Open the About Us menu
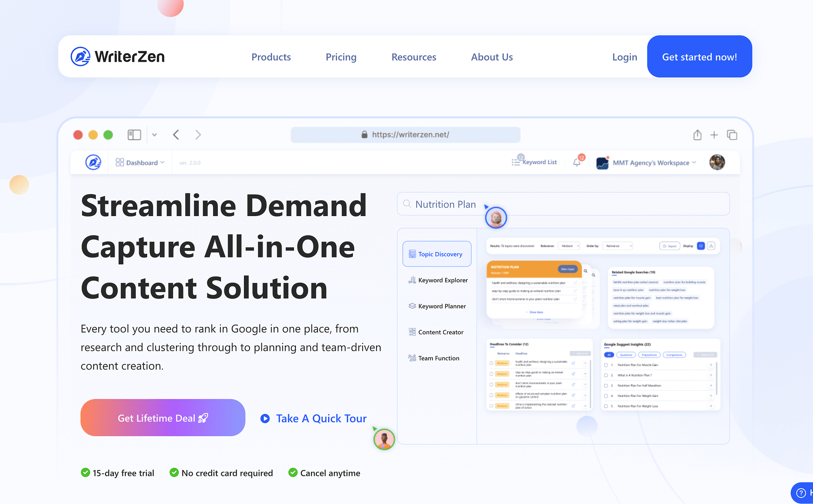This screenshot has height=504, width=813. tap(492, 57)
